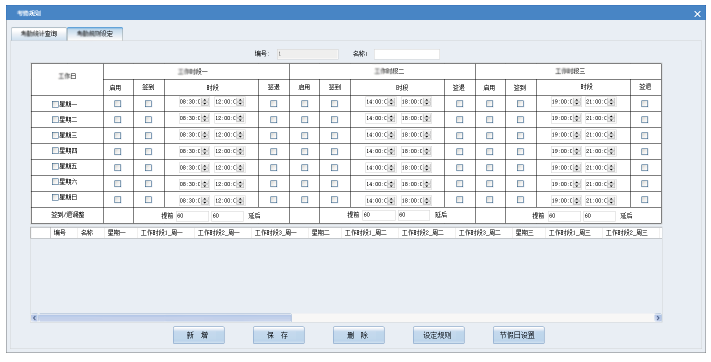Viewport: 711px width, 362px height.
Task: Check the 星期三 workday checkbox
Action: [x=55, y=135]
